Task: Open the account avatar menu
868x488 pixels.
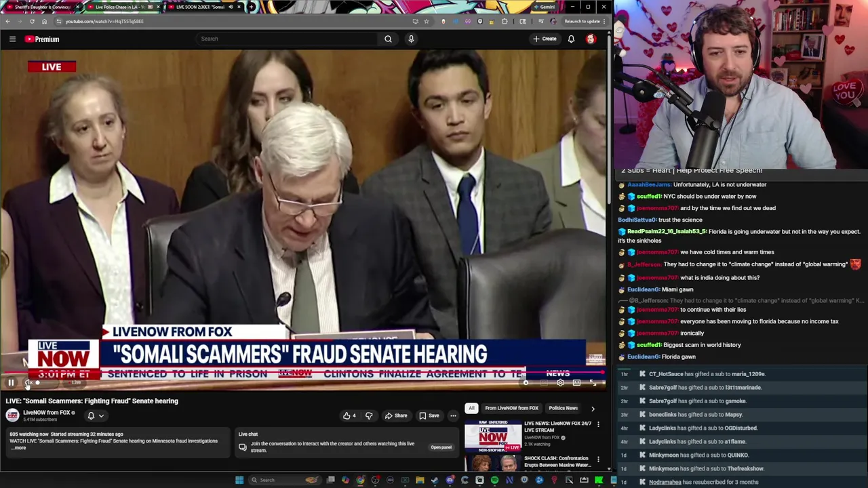Action: 591,39
